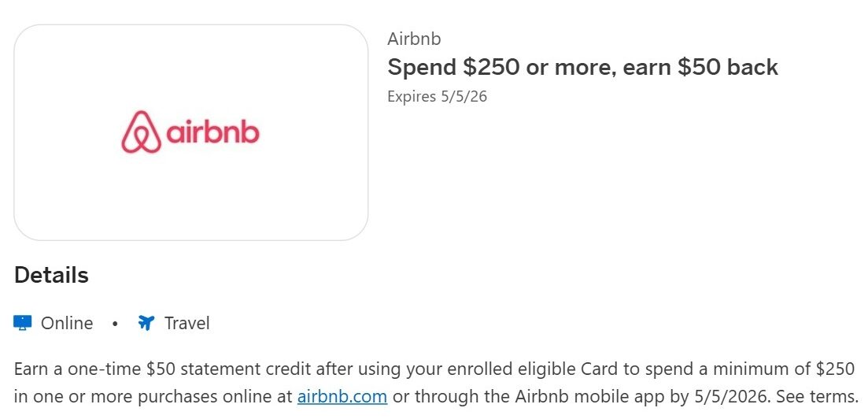The height and width of the screenshot is (419, 868).
Task: Click the Travel category label
Action: [x=187, y=323]
